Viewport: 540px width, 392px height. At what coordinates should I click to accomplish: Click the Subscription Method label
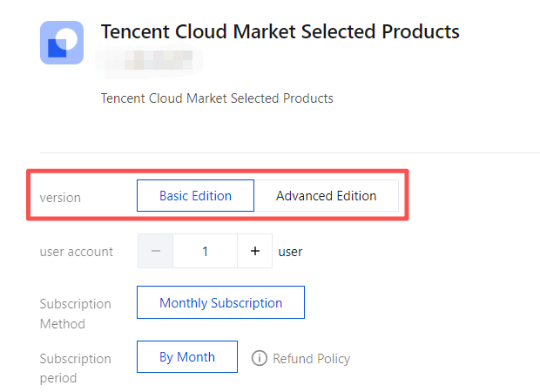[x=75, y=314]
